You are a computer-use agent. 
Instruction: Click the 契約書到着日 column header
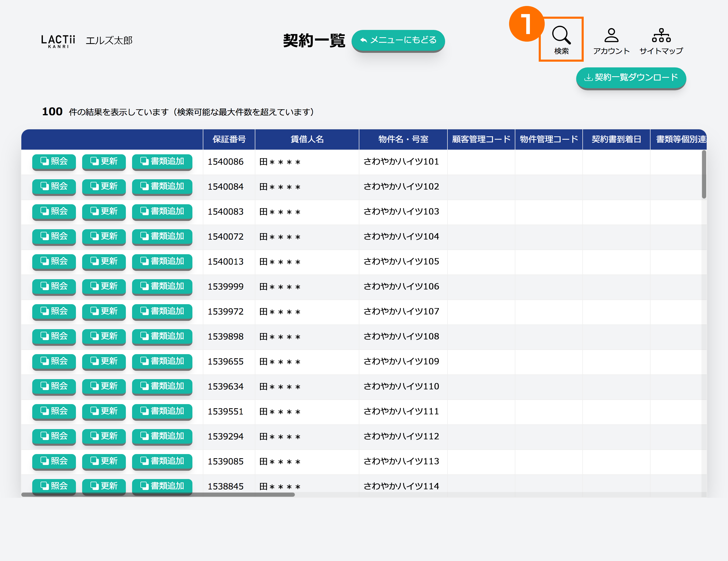[616, 139]
